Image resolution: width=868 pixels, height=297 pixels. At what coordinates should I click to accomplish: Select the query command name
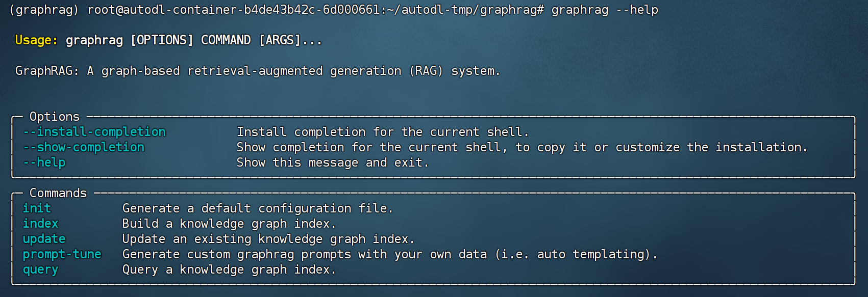[40, 269]
